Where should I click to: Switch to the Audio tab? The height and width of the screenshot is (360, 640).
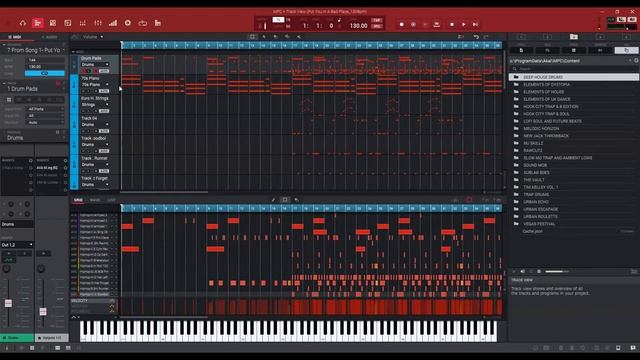50,37
